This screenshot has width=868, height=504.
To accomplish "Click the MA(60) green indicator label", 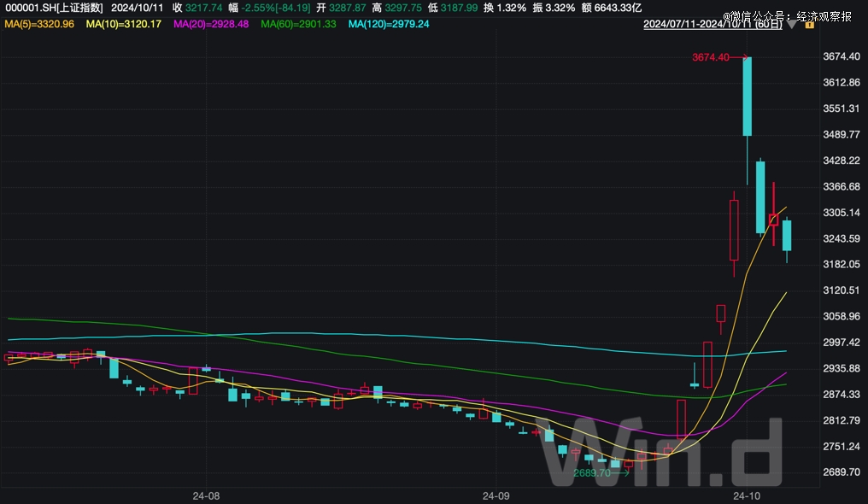I will (298, 24).
